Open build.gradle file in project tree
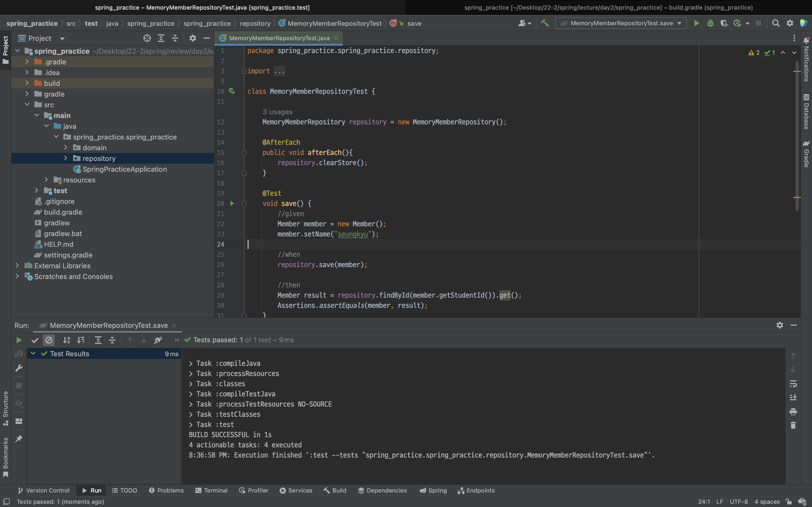 pos(63,212)
